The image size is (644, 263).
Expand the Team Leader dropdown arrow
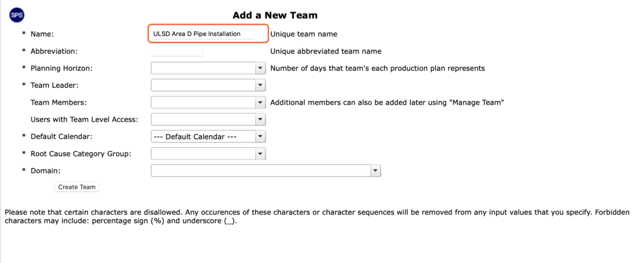(x=260, y=85)
